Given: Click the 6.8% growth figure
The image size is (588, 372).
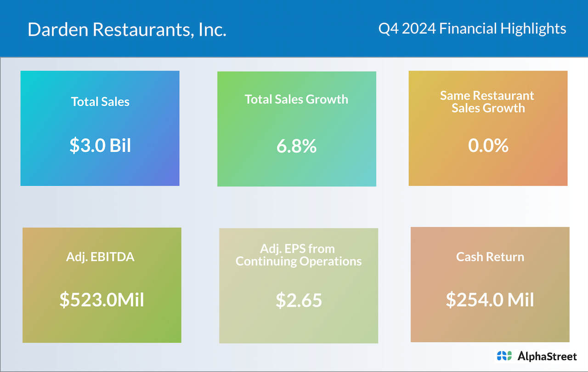Looking at the screenshot, I should pos(296,146).
